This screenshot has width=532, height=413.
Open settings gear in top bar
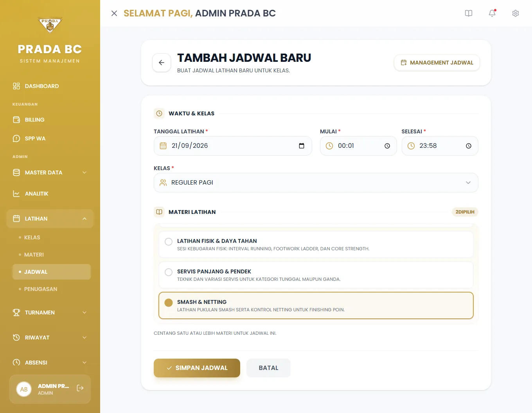point(516,13)
